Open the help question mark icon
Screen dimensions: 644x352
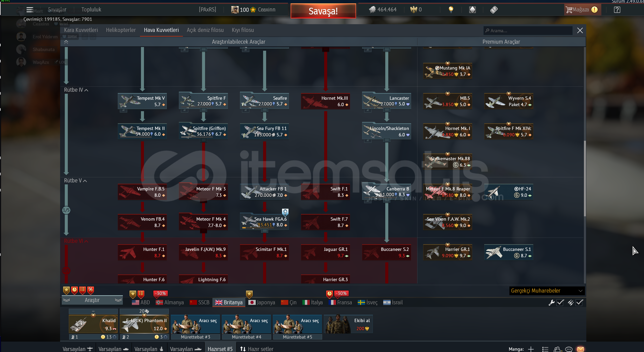pyautogui.click(x=617, y=10)
